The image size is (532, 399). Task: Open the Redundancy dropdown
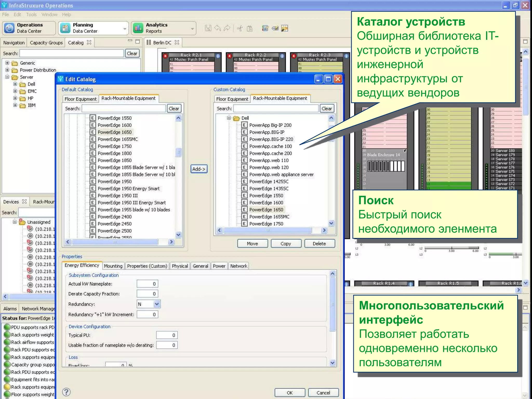157,304
